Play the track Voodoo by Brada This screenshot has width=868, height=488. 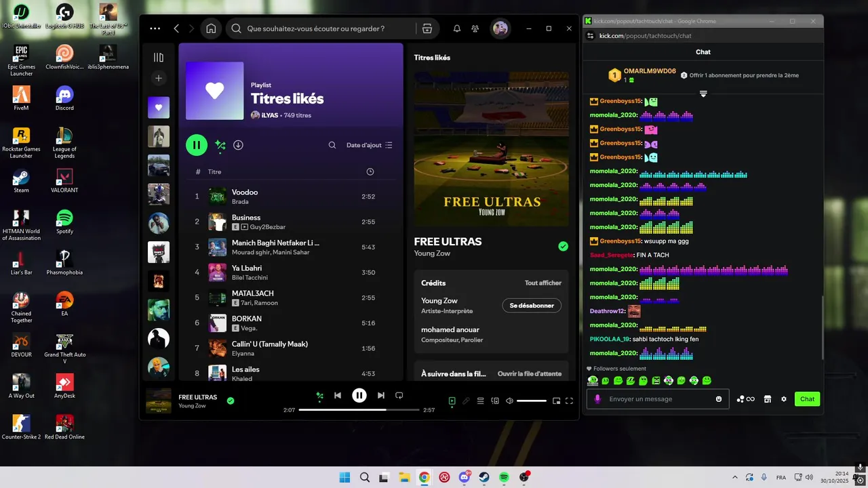coord(292,197)
